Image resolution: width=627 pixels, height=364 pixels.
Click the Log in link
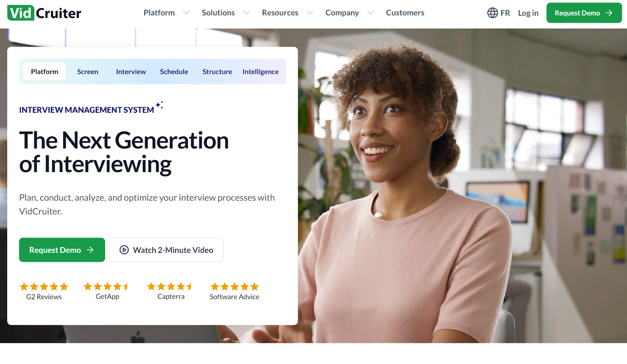tap(528, 13)
